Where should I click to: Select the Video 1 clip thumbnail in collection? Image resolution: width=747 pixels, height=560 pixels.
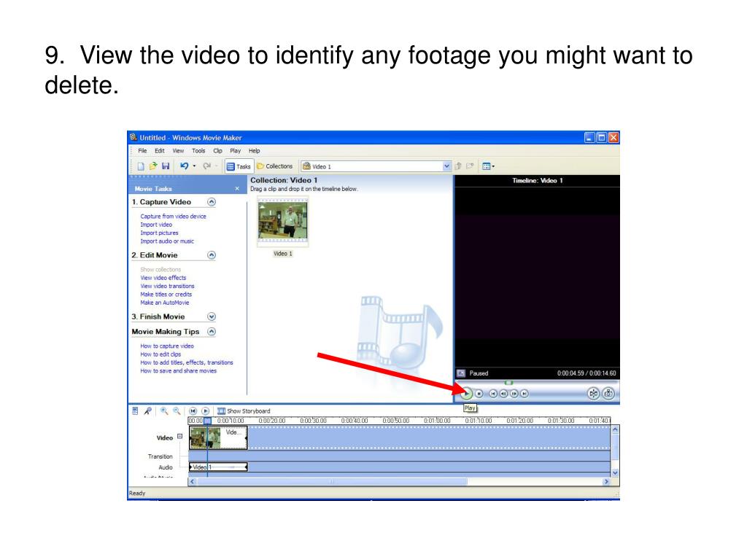click(x=283, y=222)
